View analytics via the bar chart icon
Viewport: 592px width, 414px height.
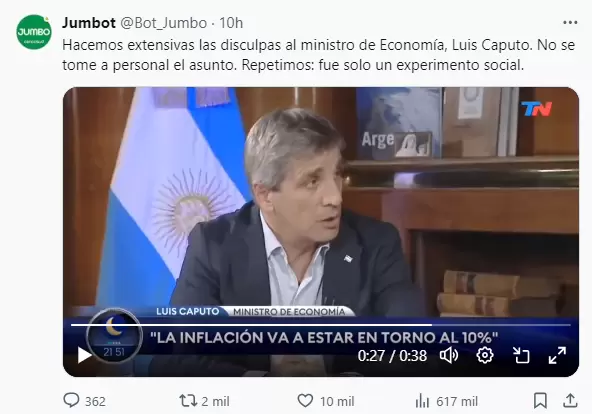click(422, 401)
